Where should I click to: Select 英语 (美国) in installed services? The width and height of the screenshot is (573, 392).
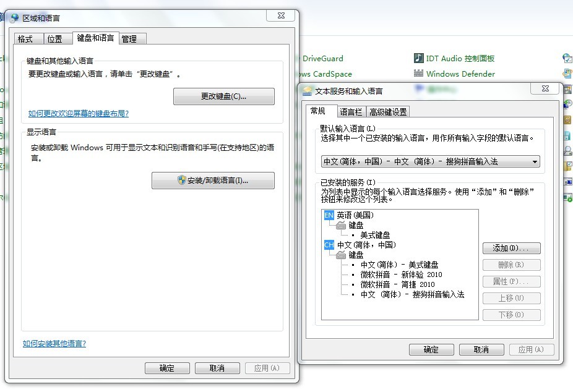(355, 215)
